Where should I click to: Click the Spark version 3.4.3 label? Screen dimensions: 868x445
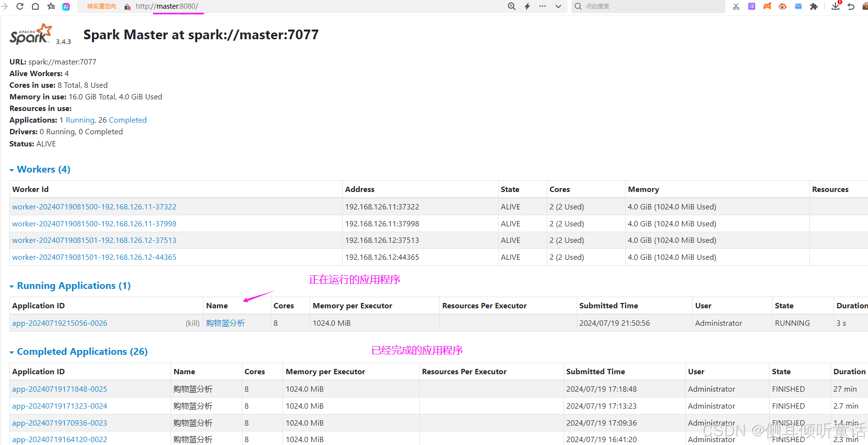[63, 42]
